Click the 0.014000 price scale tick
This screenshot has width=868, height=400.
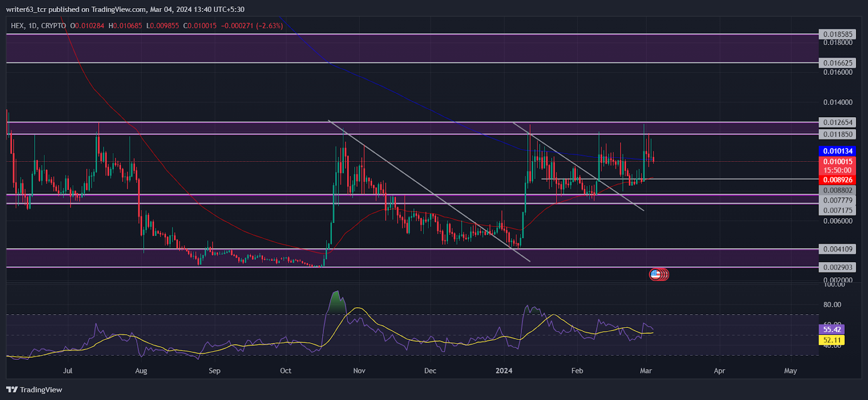point(838,102)
